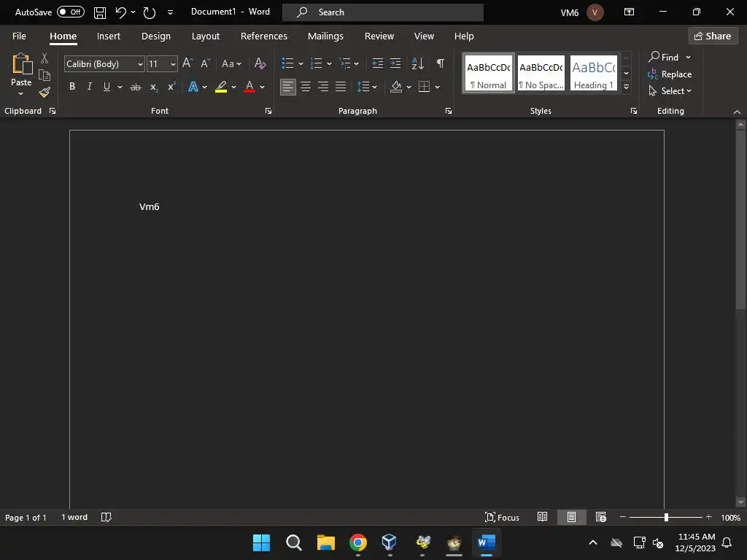Apply superscript formatting
The height and width of the screenshot is (560, 747).
click(171, 87)
